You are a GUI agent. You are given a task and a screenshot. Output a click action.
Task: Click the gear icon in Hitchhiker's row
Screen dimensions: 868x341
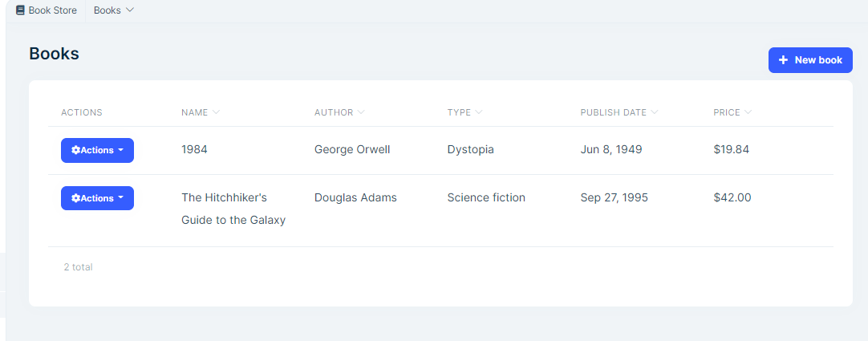[x=75, y=198]
